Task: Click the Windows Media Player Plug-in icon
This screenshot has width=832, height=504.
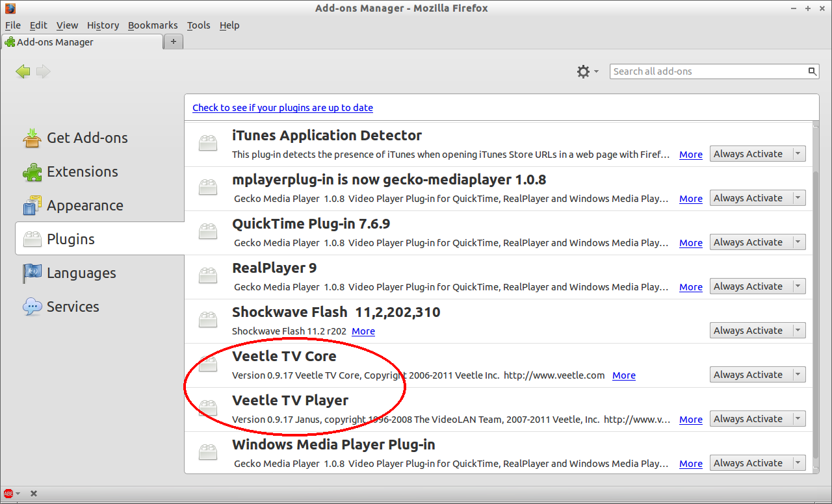Action: coord(208,452)
